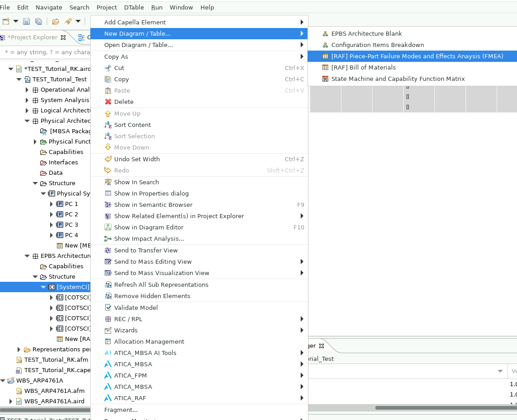This screenshot has height=420, width=517.
Task: Expand the Physical Functions tree node
Action: pos(35,142)
